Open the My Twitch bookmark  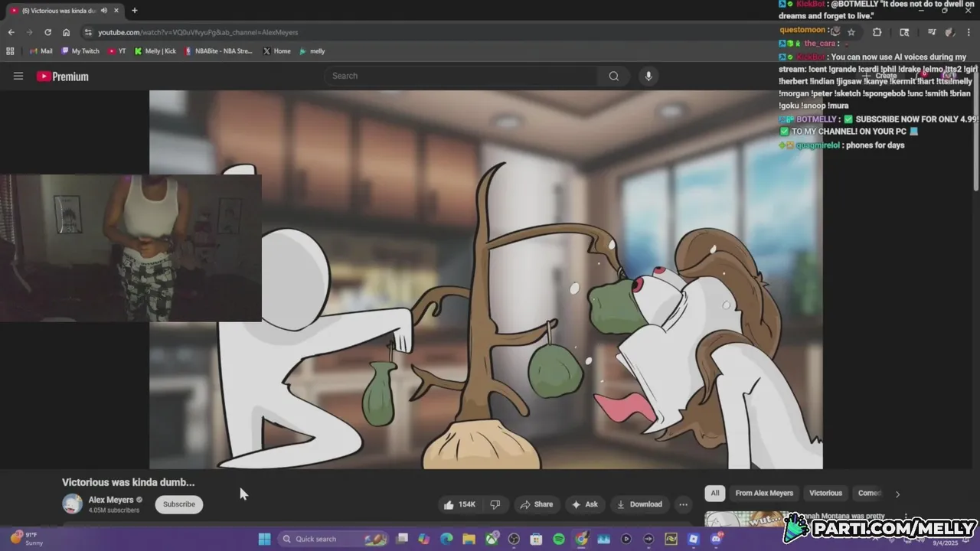pos(80,51)
